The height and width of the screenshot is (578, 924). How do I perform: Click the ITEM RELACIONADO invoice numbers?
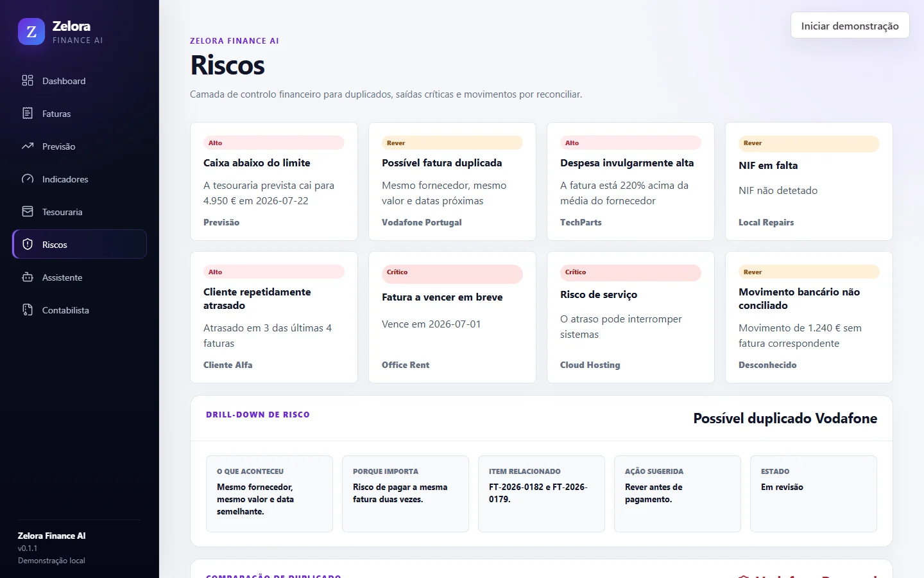click(538, 493)
